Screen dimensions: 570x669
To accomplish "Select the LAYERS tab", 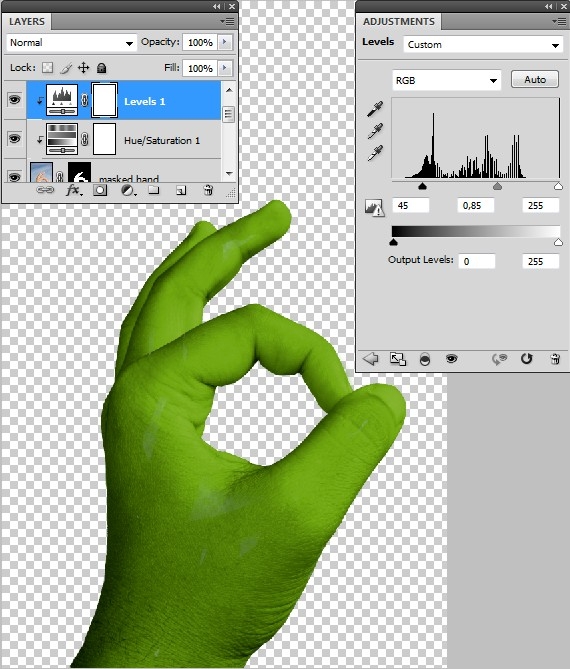I will pyautogui.click(x=26, y=21).
